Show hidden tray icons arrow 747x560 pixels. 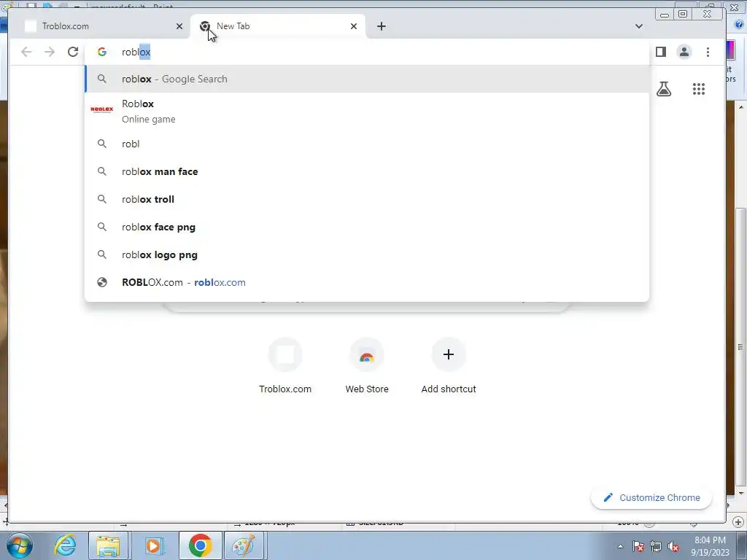[x=620, y=546]
